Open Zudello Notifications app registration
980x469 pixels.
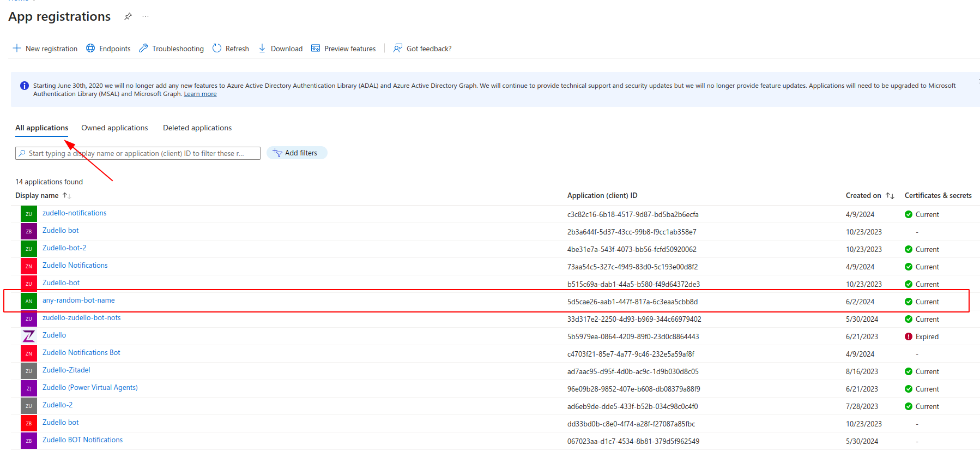75,266
